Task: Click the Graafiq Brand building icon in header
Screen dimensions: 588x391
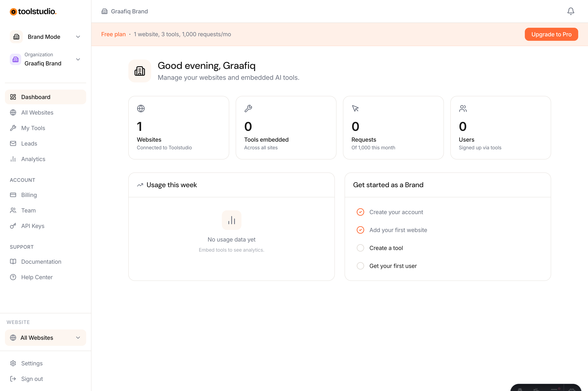Action: click(104, 11)
